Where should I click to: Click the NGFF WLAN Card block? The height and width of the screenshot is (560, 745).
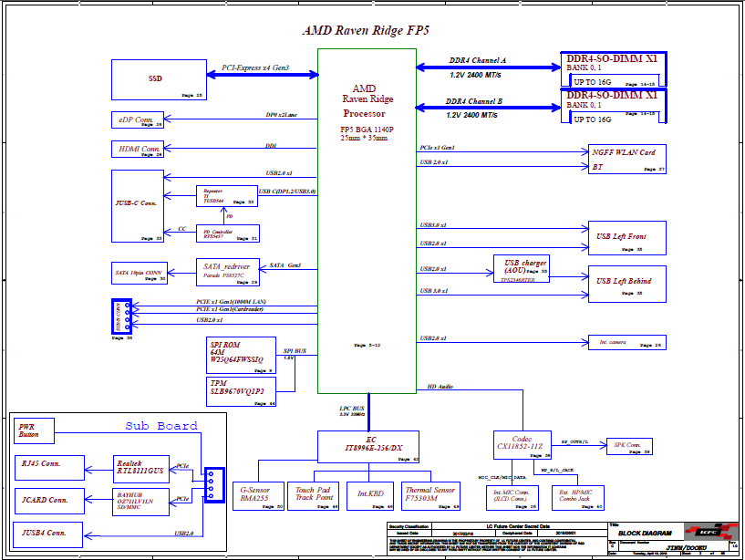[x=627, y=160]
